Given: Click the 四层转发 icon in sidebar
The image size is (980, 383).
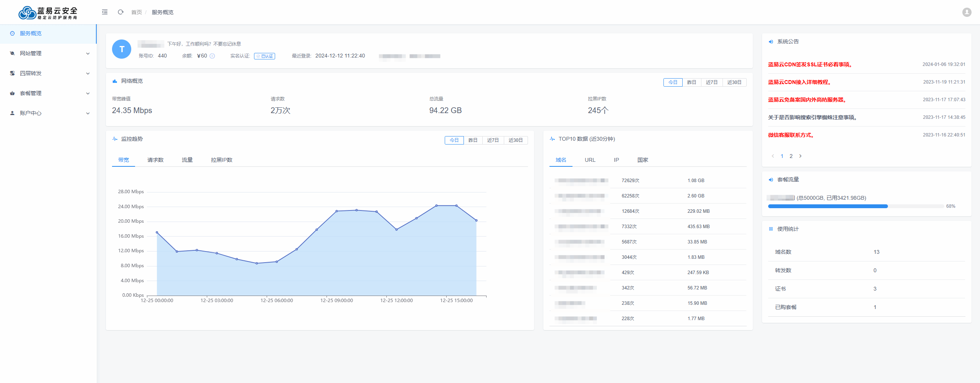Looking at the screenshot, I should point(12,73).
